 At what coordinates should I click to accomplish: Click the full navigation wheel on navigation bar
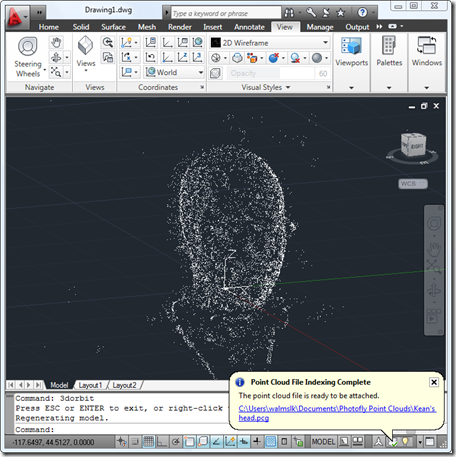[x=434, y=223]
